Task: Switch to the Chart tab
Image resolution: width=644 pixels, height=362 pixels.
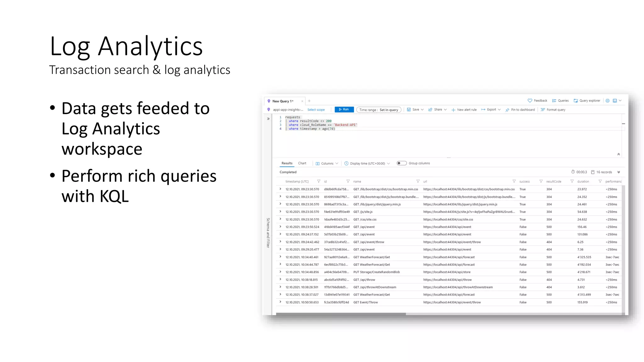Action: click(x=302, y=163)
